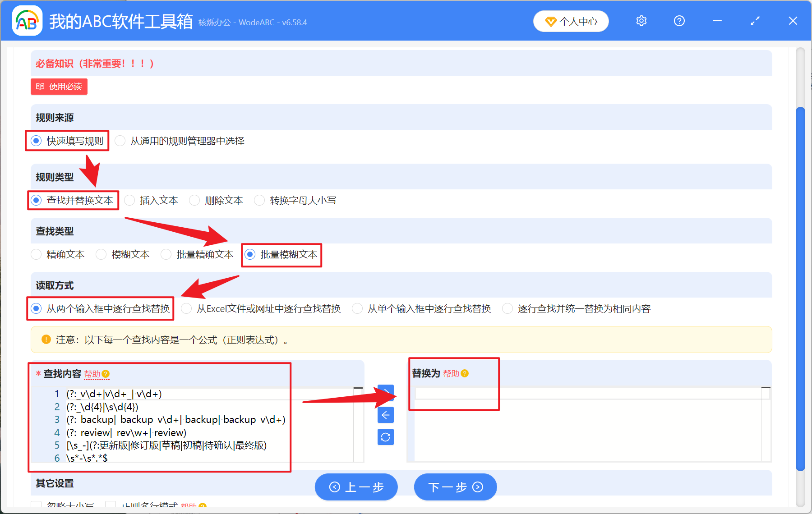
Task: Open the settings gear in the title bar
Action: 641,21
